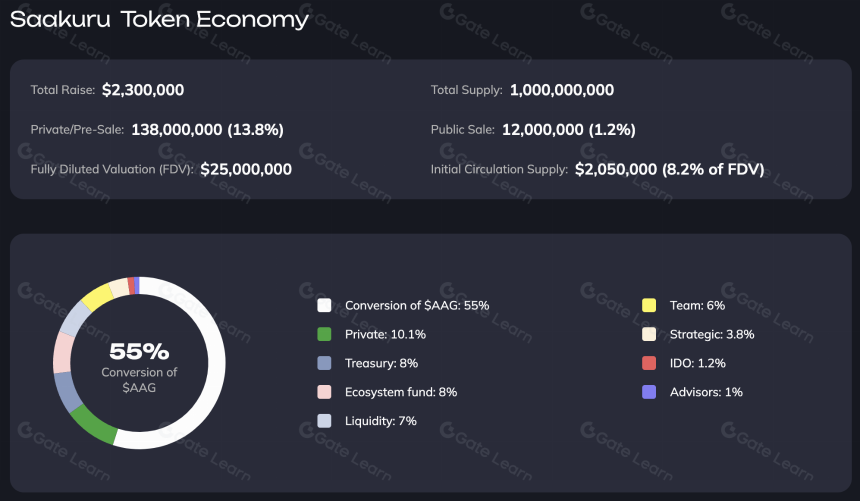The height and width of the screenshot is (501, 860).
Task: Click the 55% figure in the donut center
Action: [139, 351]
